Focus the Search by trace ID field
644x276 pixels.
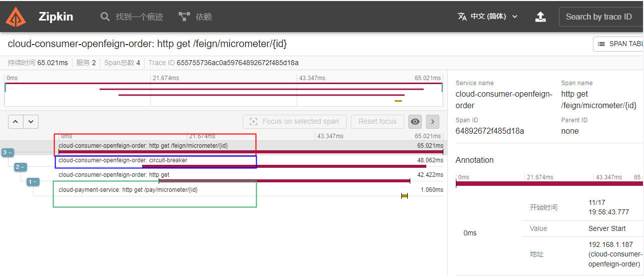point(601,17)
